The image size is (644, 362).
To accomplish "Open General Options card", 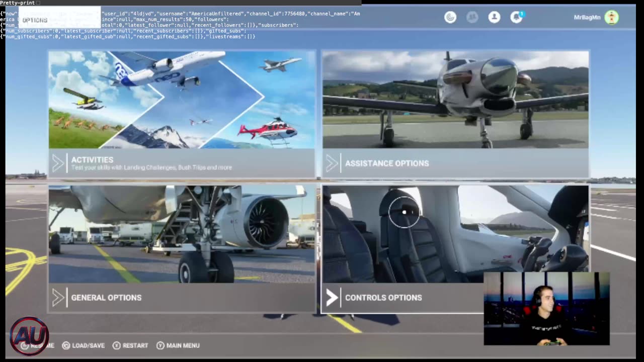I will pos(182,249).
